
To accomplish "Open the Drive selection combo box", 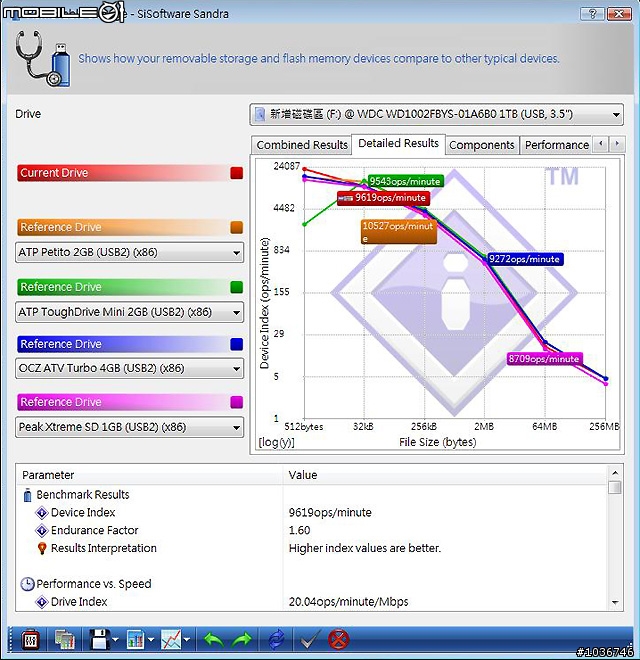I will [x=437, y=114].
